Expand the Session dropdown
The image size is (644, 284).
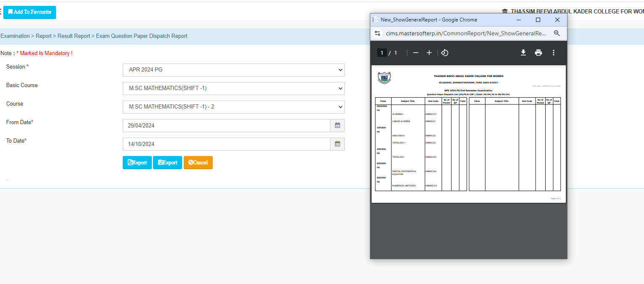tap(233, 70)
